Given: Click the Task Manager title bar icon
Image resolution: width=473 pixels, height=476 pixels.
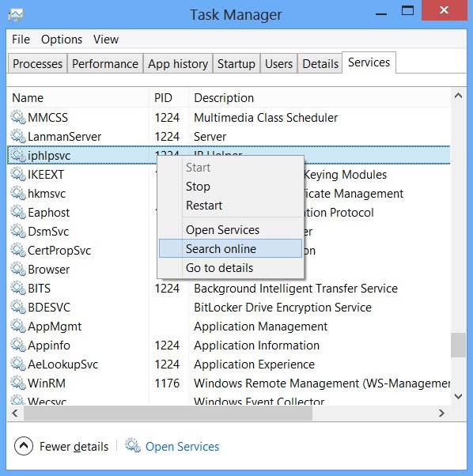Looking at the screenshot, I should 16,14.
